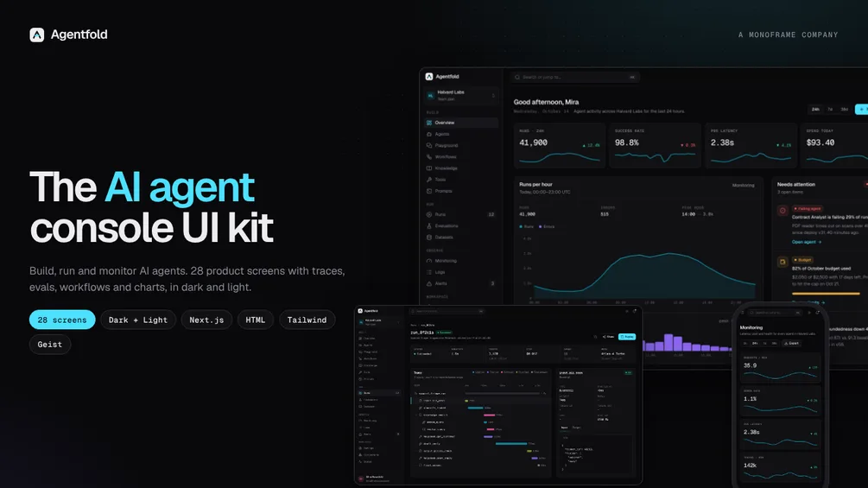
Task: Click the Next.js pill
Action: [206, 320]
